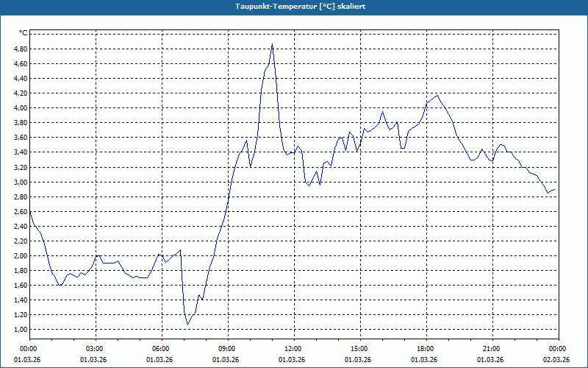Image resolution: width=588 pixels, height=368 pixels.
Task: Click the "2,20" y-axis value
Action: pyautogui.click(x=21, y=241)
